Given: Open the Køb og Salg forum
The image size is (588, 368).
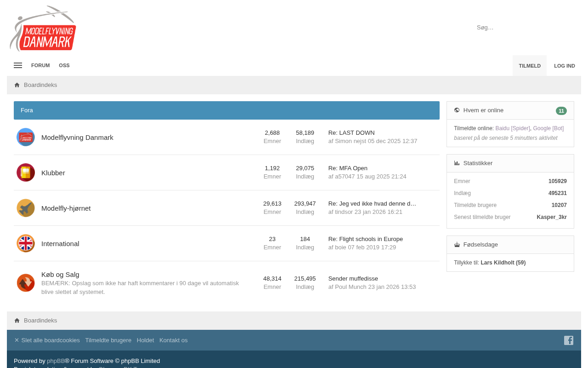Looking at the screenshot, I should coord(60,274).
